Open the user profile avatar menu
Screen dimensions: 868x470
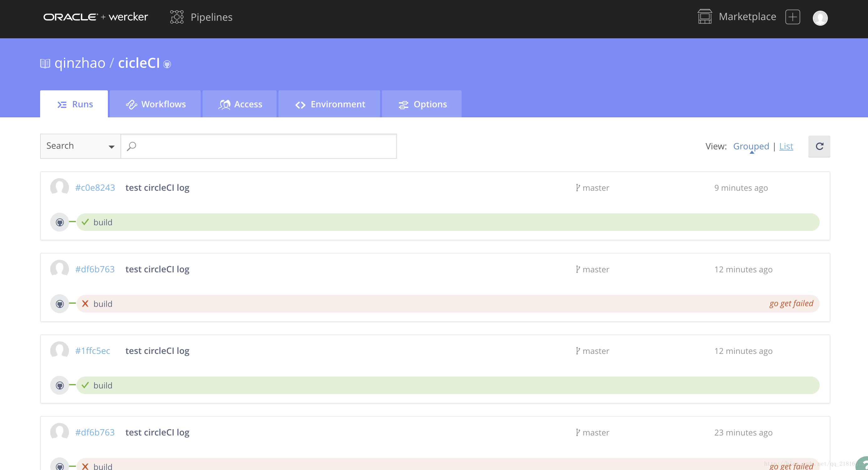[820, 18]
